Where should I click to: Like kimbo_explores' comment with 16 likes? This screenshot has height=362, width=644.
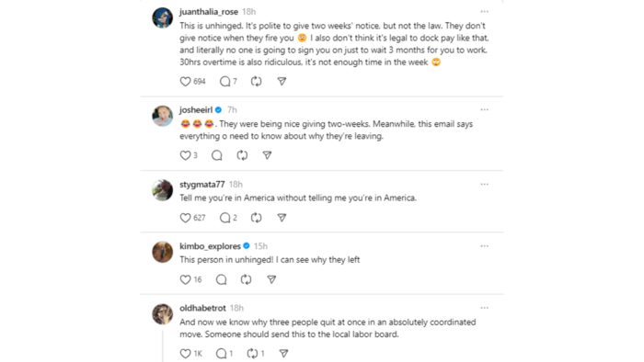(185, 279)
